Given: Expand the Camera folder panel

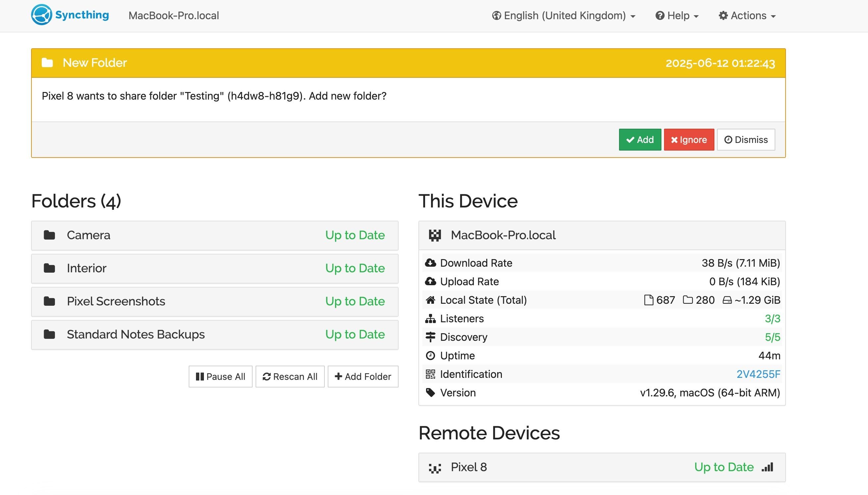Looking at the screenshot, I should (x=215, y=235).
